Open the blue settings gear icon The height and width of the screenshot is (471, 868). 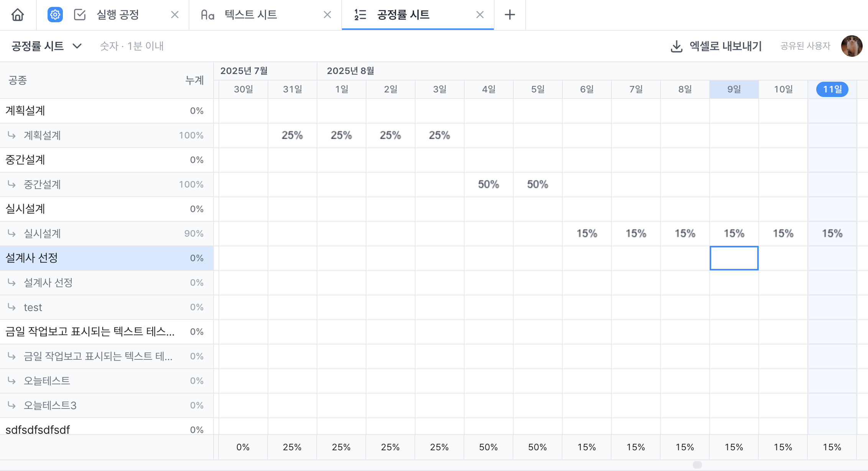54,15
